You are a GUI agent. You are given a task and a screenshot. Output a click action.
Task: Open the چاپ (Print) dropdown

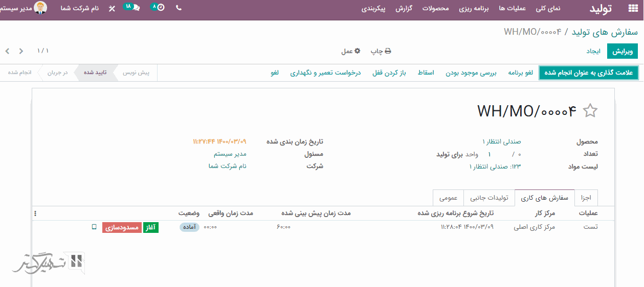(x=381, y=51)
